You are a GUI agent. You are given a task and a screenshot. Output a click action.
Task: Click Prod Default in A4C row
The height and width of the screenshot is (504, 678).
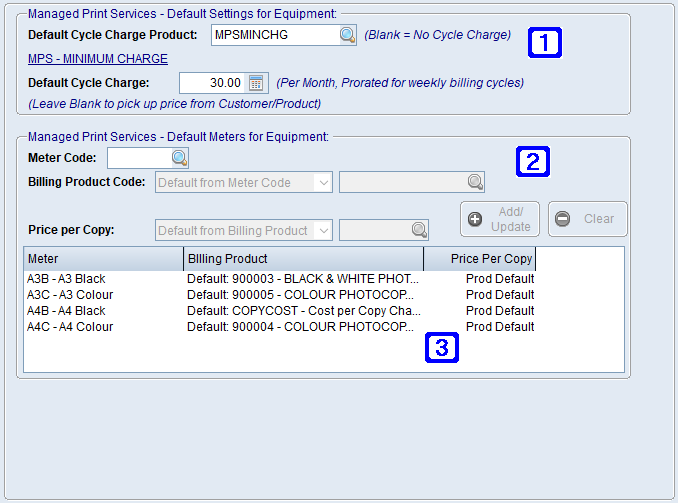point(500,327)
